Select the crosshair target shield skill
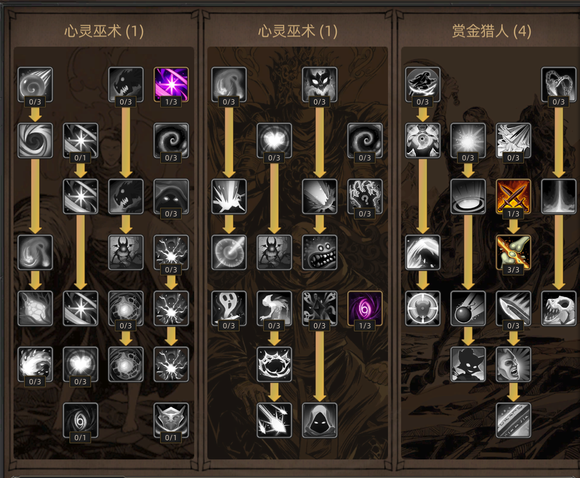Image resolution: width=580 pixels, height=478 pixels. pos(422,308)
